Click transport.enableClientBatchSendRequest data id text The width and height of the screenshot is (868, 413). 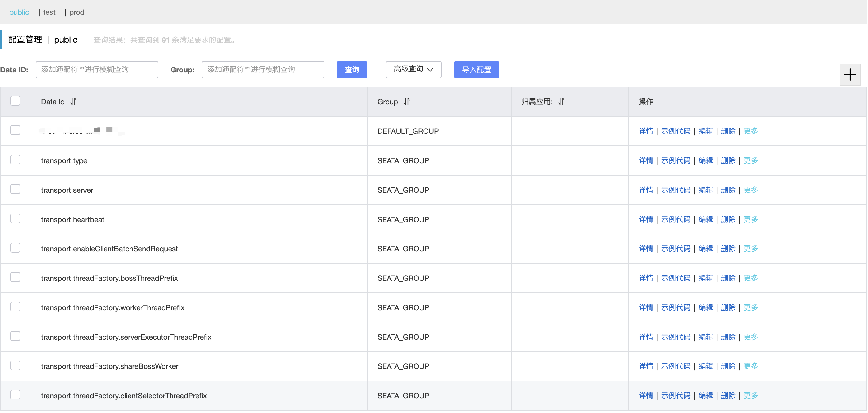[x=109, y=249]
